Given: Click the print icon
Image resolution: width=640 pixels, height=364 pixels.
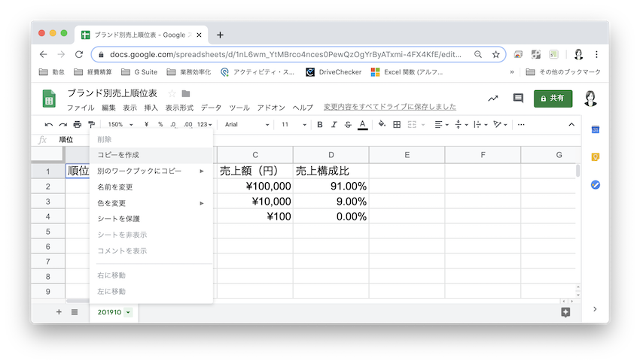Looking at the screenshot, I should pos(77,124).
